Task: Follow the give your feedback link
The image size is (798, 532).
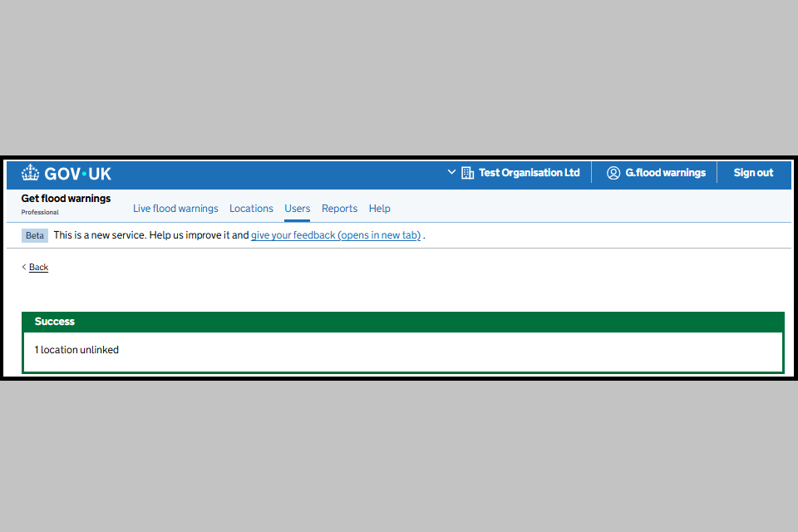Action: pyautogui.click(x=336, y=235)
